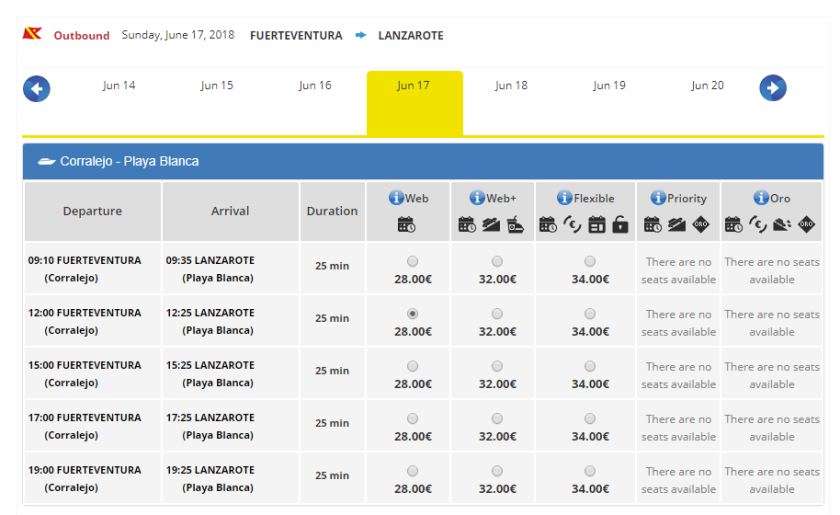This screenshot has width=840, height=515.
Task: Choose Flexible fare for 17:00 departure
Action: click(x=589, y=418)
